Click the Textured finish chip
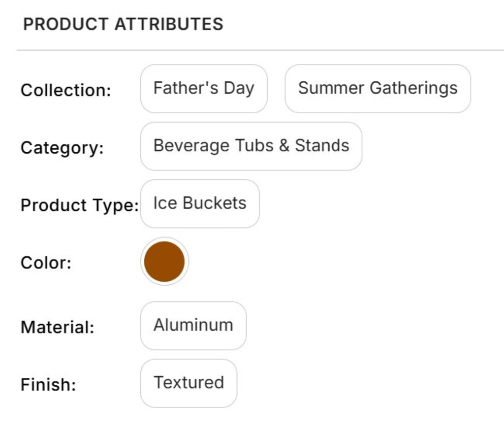The image size is (504, 436). tap(189, 383)
